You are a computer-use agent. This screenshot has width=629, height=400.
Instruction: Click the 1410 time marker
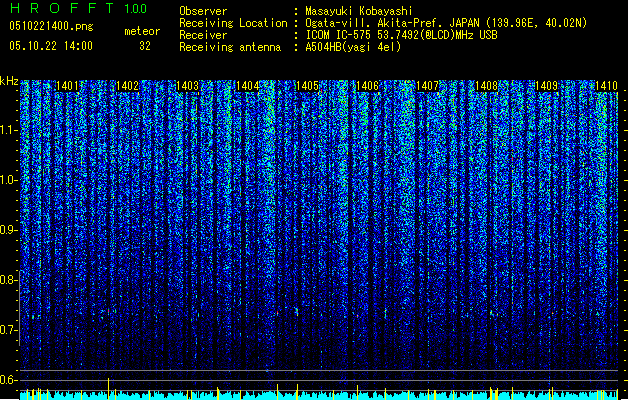(606, 86)
